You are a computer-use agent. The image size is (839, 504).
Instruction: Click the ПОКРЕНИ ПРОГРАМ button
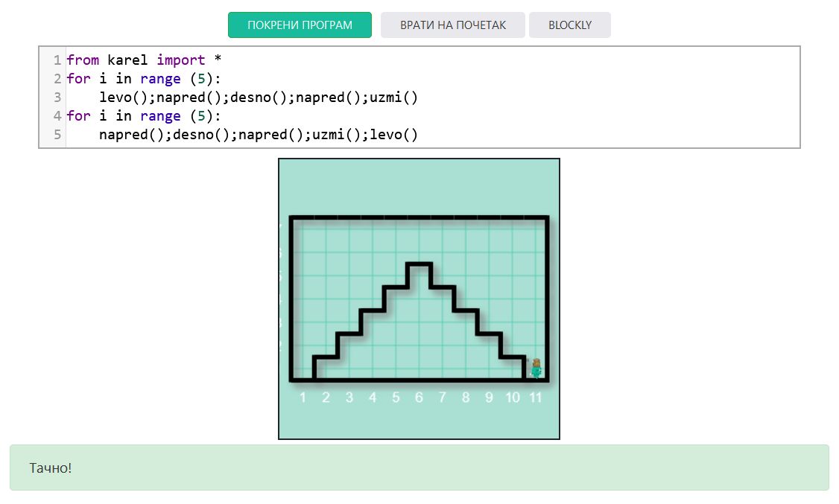300,25
